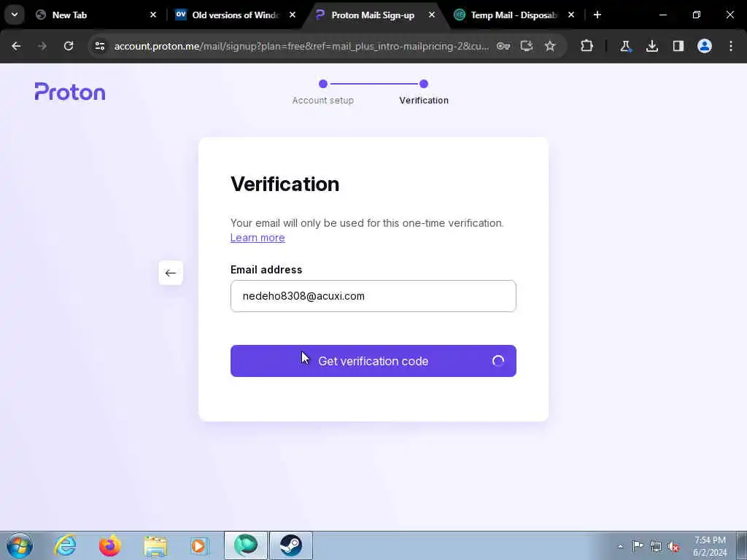Select the Account setup step
The width and height of the screenshot is (747, 560).
point(323,91)
